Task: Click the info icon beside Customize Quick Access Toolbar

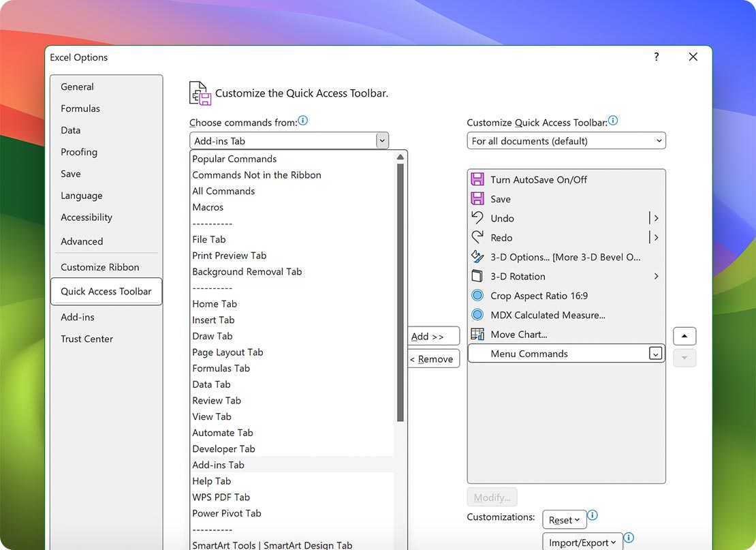Action: (x=612, y=120)
